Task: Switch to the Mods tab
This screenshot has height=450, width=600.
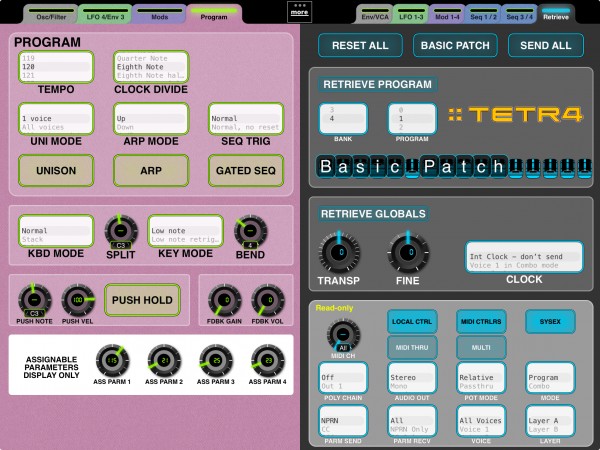Action: (x=160, y=14)
